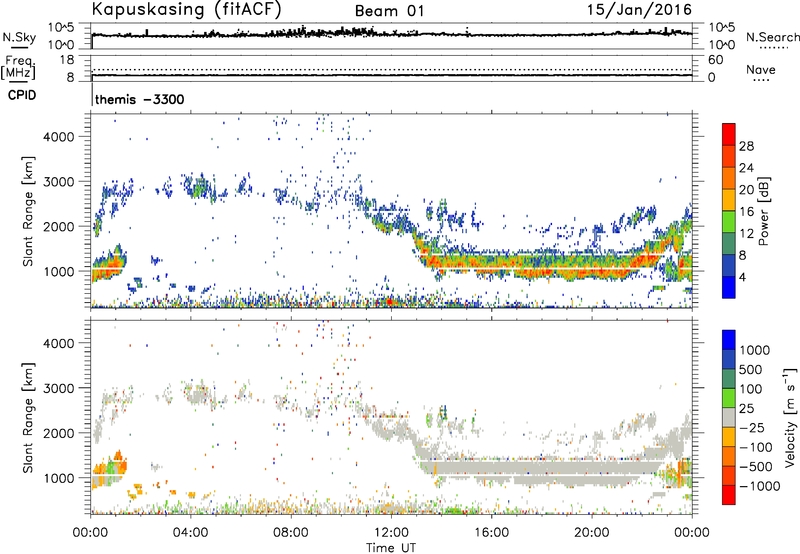This screenshot has height=554, width=800.
Task: Click the "500" velocity colorbar tick
Action: click(x=751, y=369)
